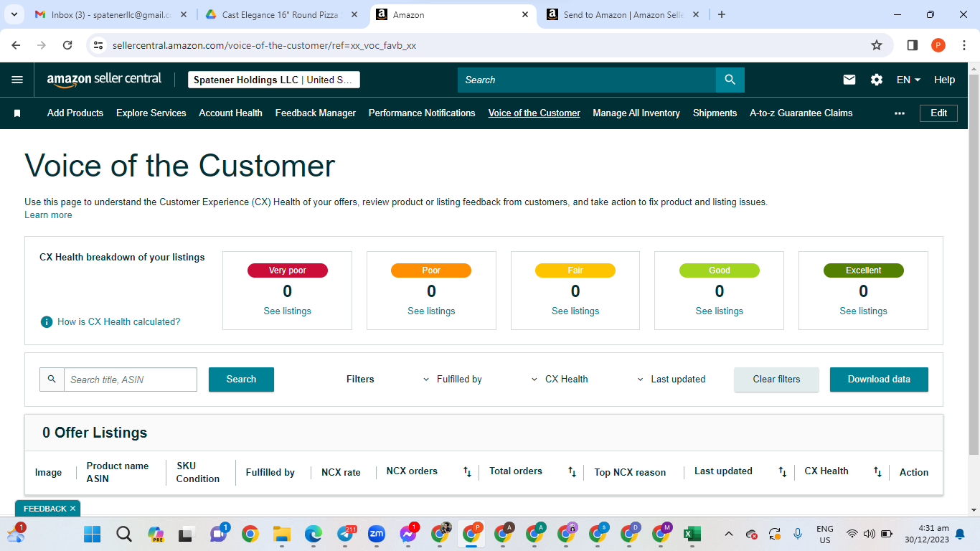Open Explore Services in navigation
The width and height of the screenshot is (980, 551).
coord(151,113)
